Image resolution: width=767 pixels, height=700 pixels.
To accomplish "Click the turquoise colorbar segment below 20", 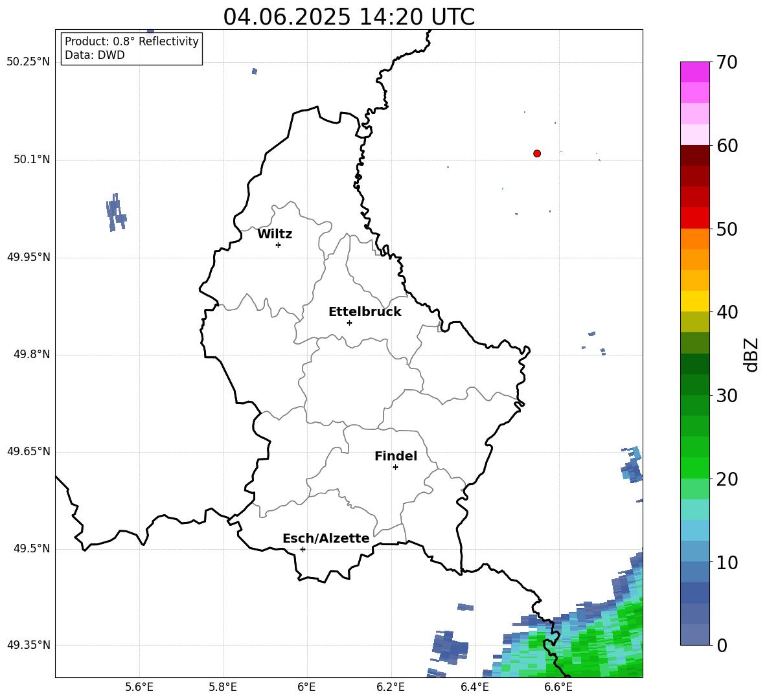I will pyautogui.click(x=694, y=510).
